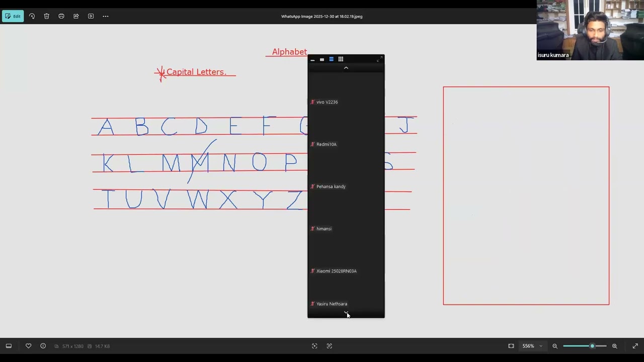
Task: Click the zoom in magnifier icon
Action: [614, 346]
